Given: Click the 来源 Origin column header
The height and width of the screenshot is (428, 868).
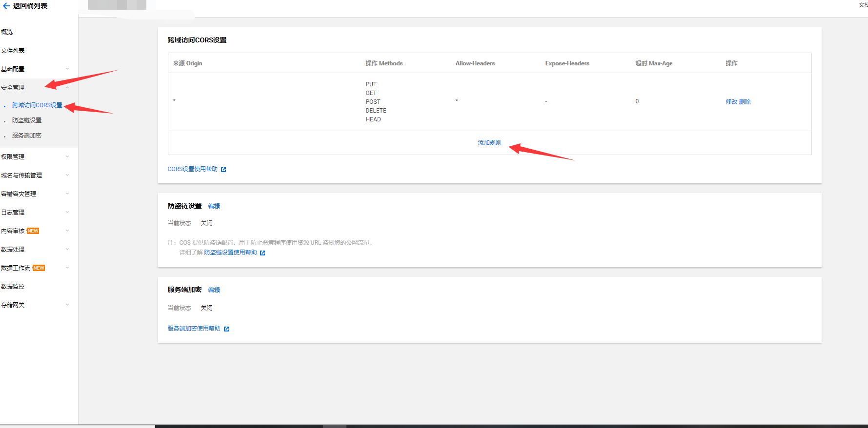Looking at the screenshot, I should pos(187,63).
